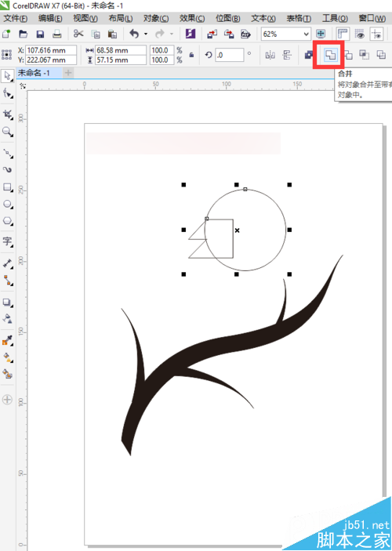392x551 pixels.
Task: Paste from the clipboard
Action: 112,34
